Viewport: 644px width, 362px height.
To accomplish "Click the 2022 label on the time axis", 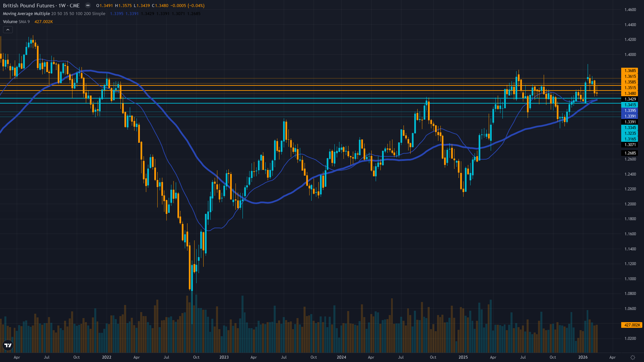I will 107,357.
